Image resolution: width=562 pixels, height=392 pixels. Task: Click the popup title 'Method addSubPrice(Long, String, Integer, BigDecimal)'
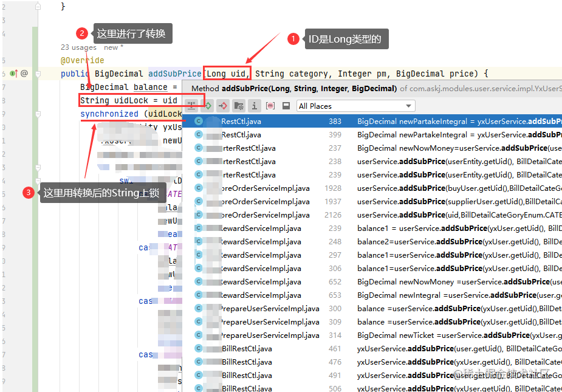pos(294,89)
